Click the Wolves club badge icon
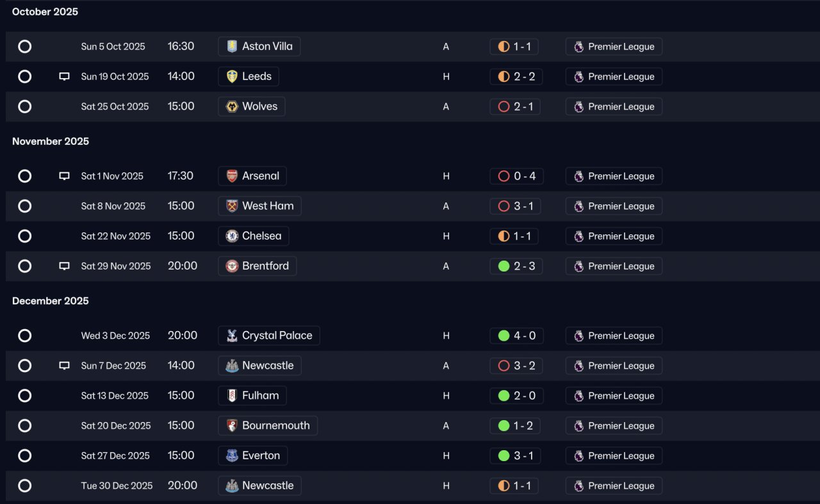This screenshot has width=820, height=504. coord(232,106)
